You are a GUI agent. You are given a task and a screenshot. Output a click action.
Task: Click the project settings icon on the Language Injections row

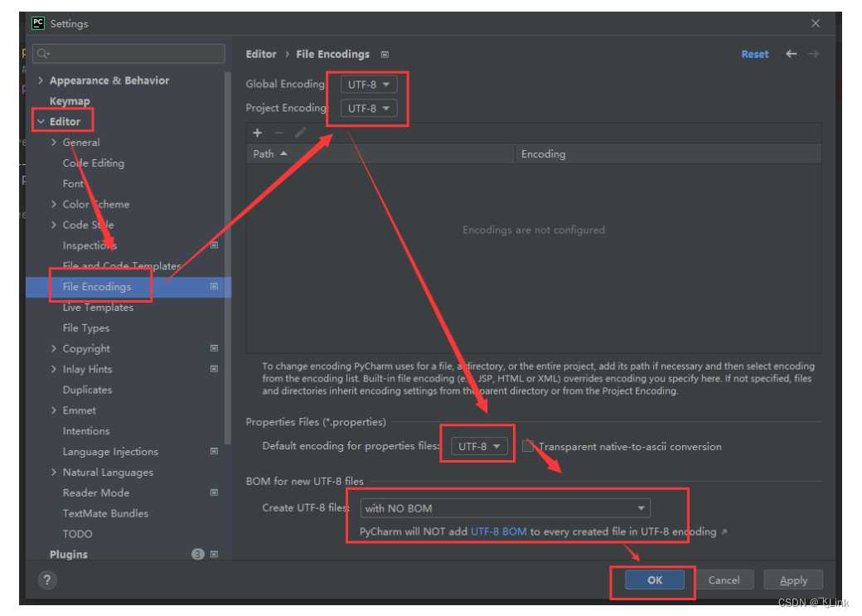pyautogui.click(x=215, y=451)
